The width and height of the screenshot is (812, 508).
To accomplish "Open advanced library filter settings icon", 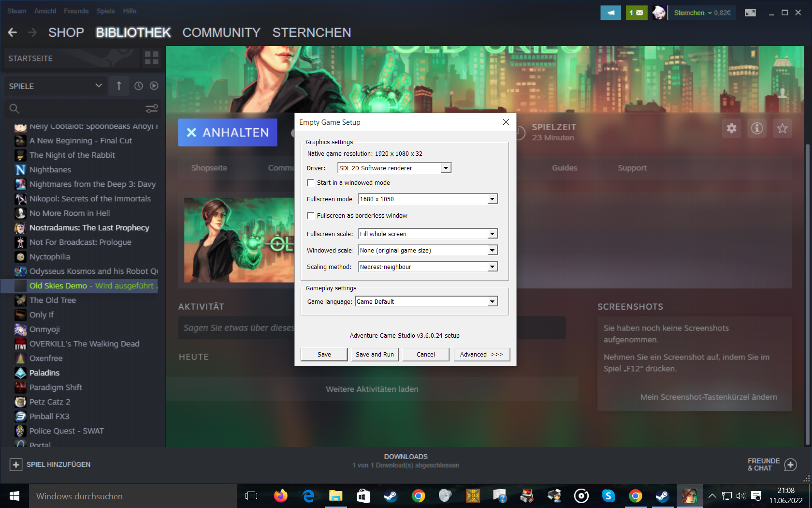I will click(x=152, y=108).
